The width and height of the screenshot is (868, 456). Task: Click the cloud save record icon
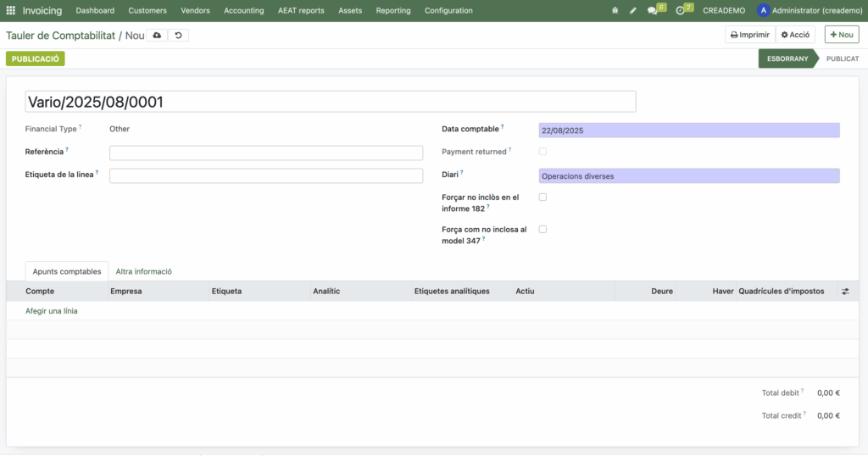point(157,36)
